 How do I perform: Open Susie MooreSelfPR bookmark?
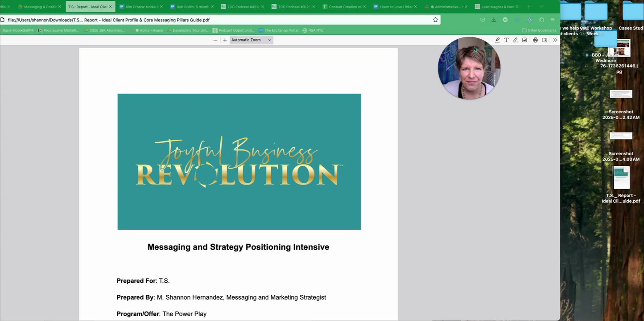click(x=18, y=30)
